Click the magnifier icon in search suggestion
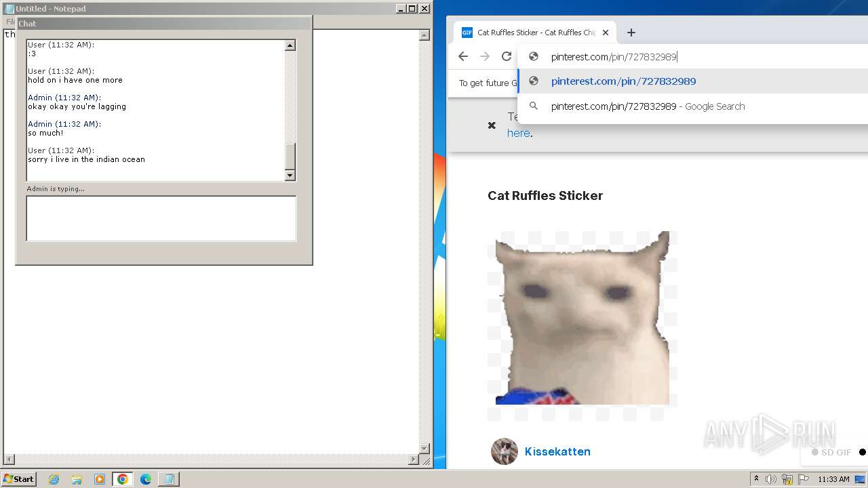This screenshot has width=868, height=488. pos(534,106)
